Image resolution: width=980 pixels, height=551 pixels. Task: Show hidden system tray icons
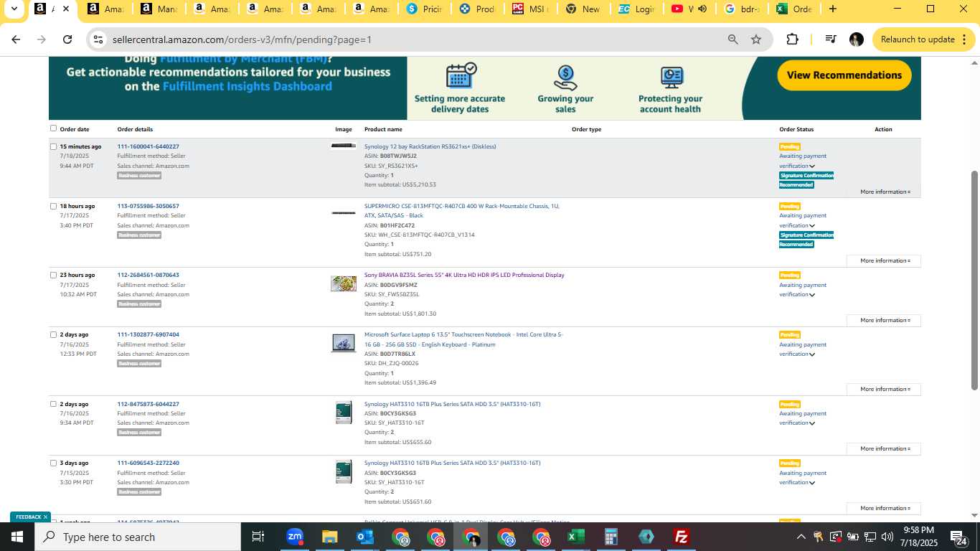801,537
